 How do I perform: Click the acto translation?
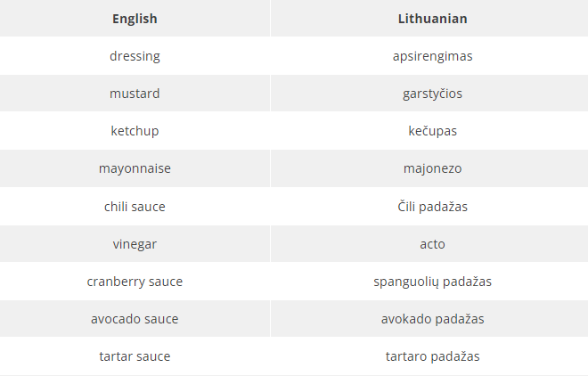tap(432, 244)
